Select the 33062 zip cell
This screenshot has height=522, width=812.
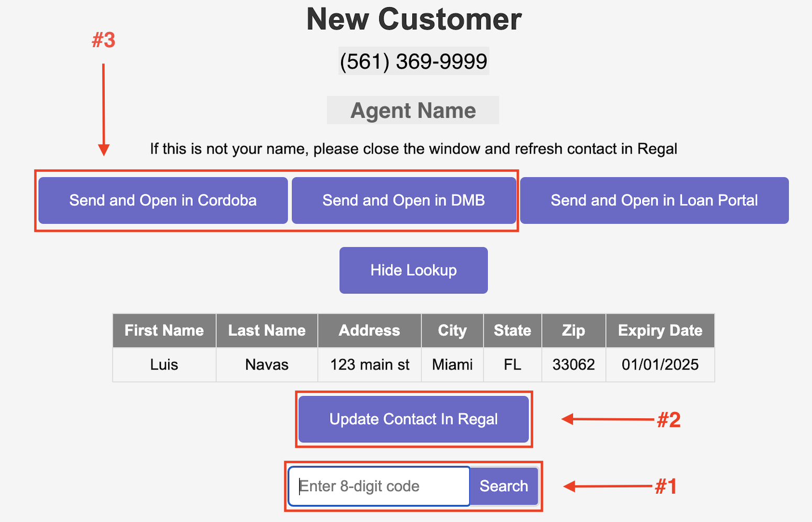pos(574,365)
